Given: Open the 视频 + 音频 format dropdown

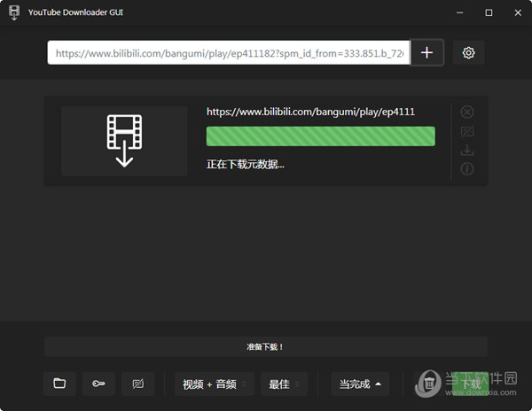Looking at the screenshot, I should [214, 384].
